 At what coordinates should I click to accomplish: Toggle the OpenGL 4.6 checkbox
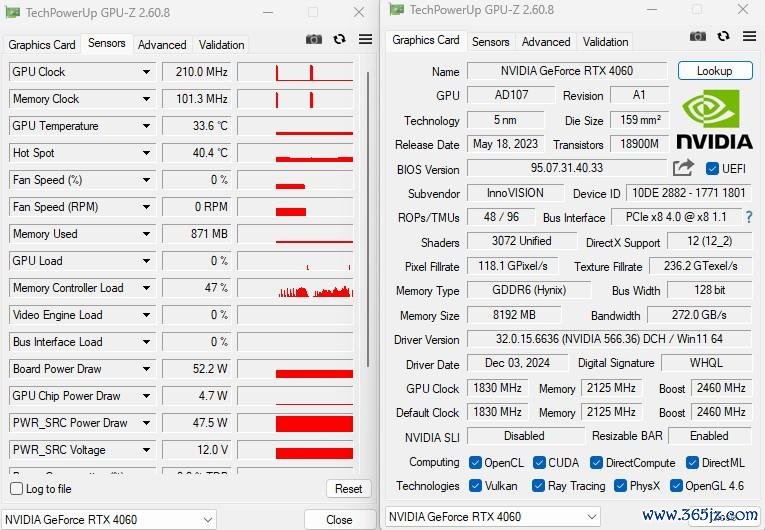coord(676,486)
